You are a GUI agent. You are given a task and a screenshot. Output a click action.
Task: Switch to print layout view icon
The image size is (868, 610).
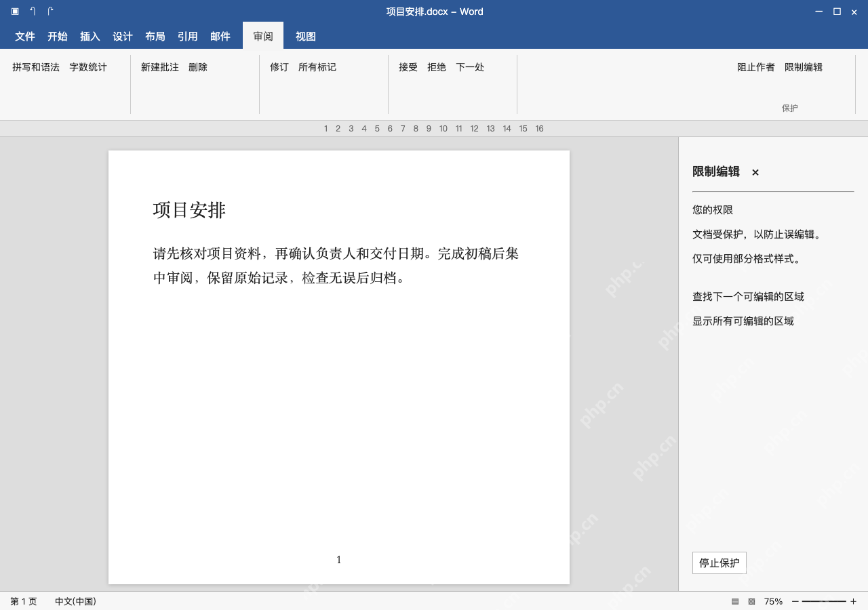point(735,601)
